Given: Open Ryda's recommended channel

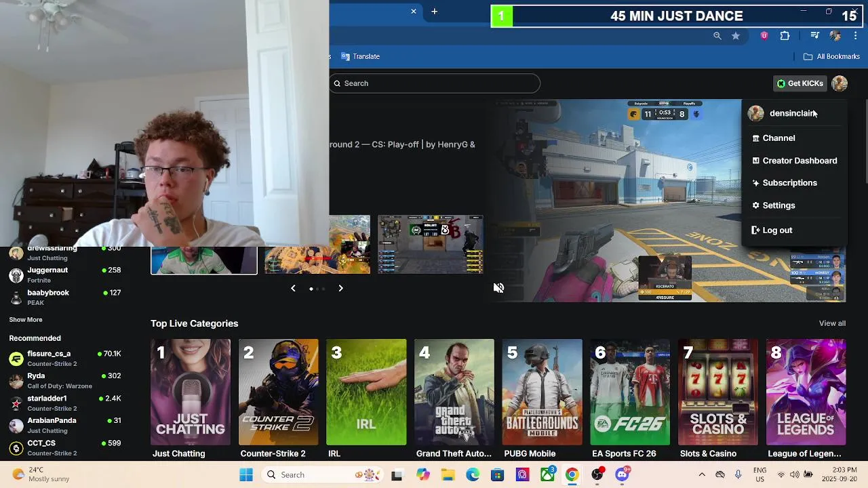Looking at the screenshot, I should [x=65, y=380].
